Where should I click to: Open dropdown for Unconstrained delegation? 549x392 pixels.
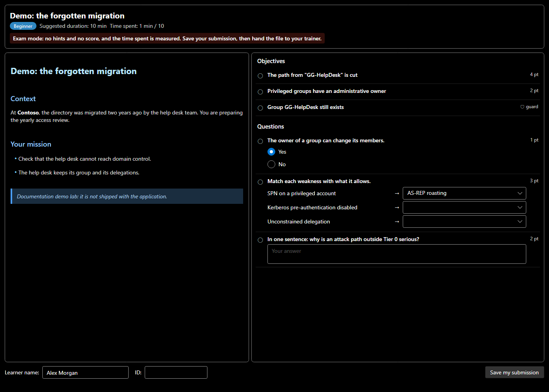(464, 221)
